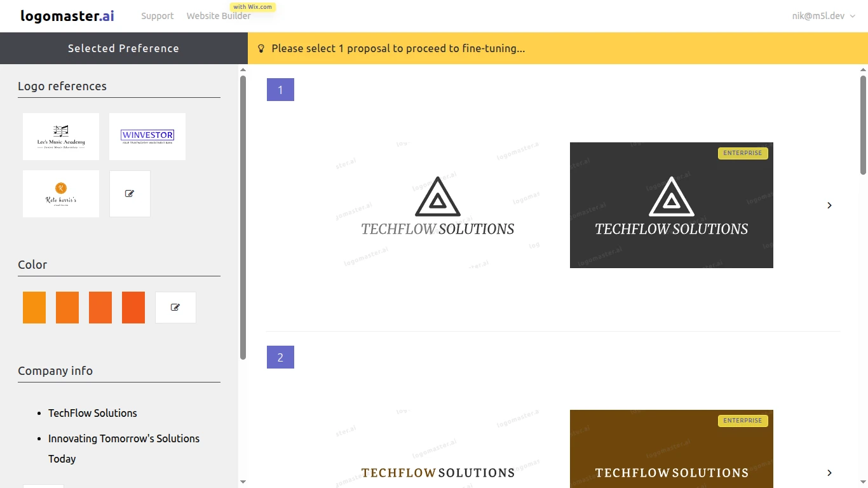The height and width of the screenshot is (488, 868).
Task: Expand the nik@m5l.dev account dropdown
Action: [x=824, y=16]
